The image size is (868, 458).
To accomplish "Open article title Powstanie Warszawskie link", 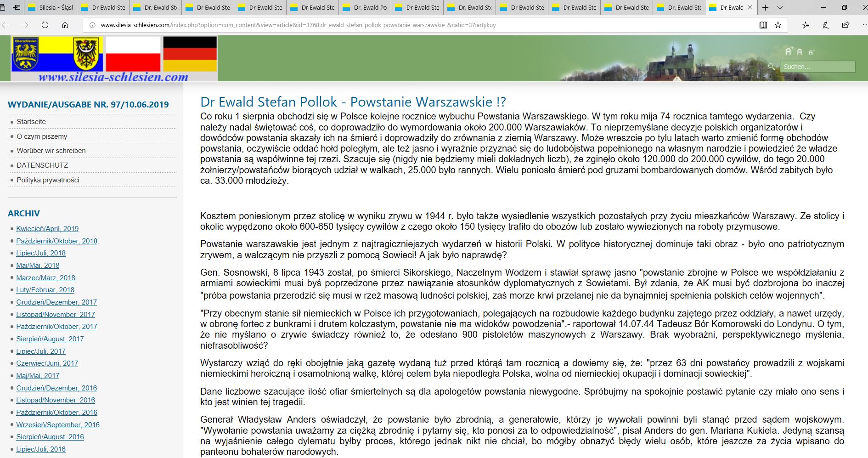I will point(353,102).
